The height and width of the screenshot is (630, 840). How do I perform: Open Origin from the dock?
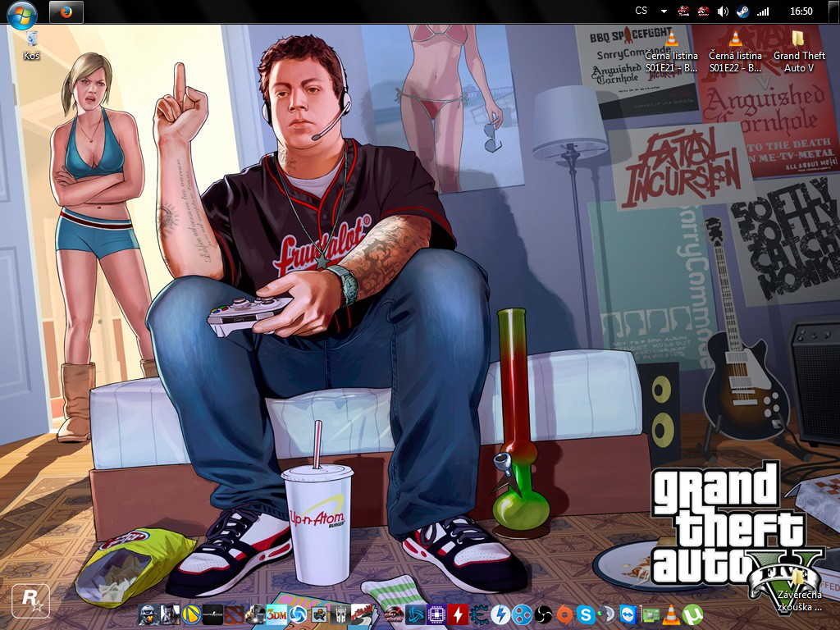(x=564, y=614)
